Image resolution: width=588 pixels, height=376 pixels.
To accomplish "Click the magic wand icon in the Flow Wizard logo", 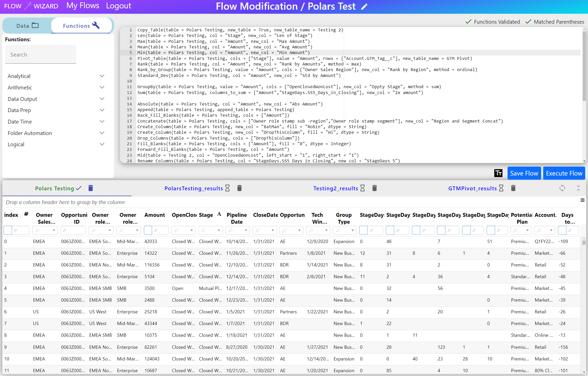I will [x=28, y=6].
